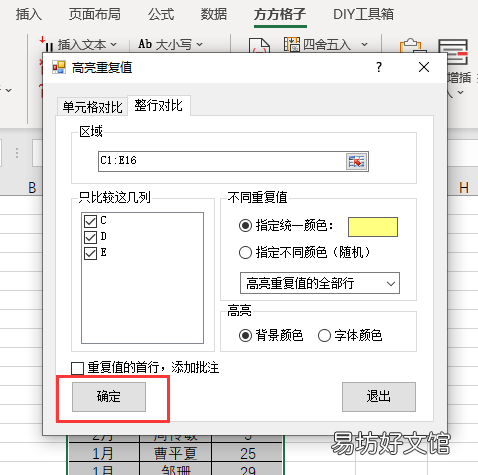Choose 字体颜色 highlight radio button
The image size is (478, 475).
pos(324,335)
